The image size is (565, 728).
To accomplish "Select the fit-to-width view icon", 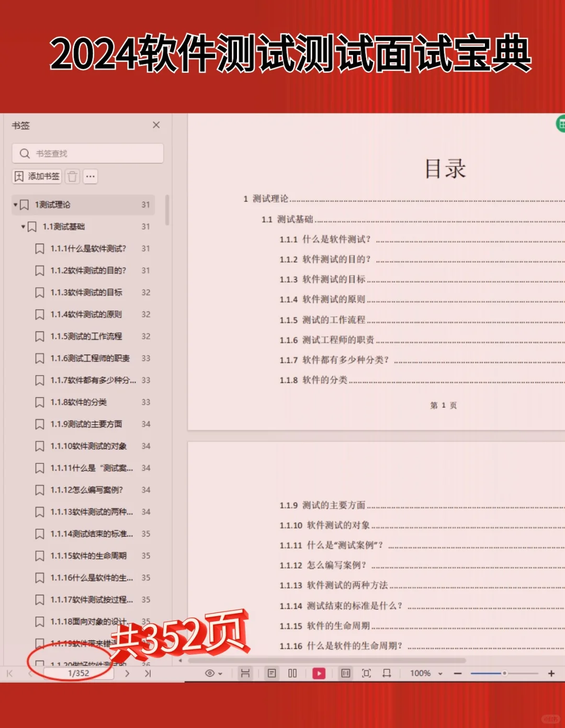I will point(245,673).
